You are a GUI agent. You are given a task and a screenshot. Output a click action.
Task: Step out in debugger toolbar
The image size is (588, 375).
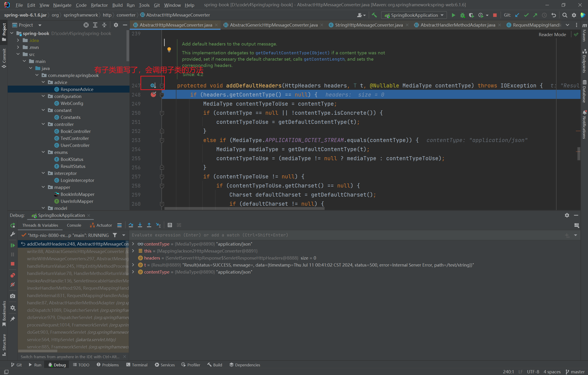pyautogui.click(x=149, y=225)
